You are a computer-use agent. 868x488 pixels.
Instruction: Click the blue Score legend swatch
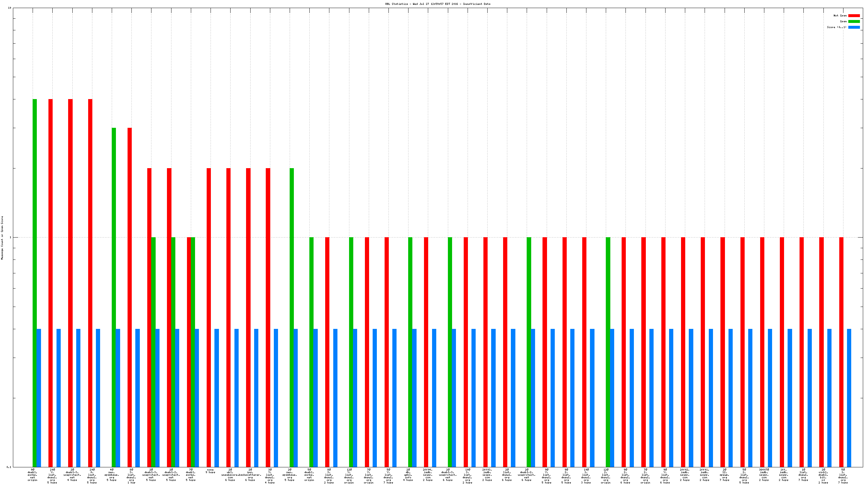[854, 27]
